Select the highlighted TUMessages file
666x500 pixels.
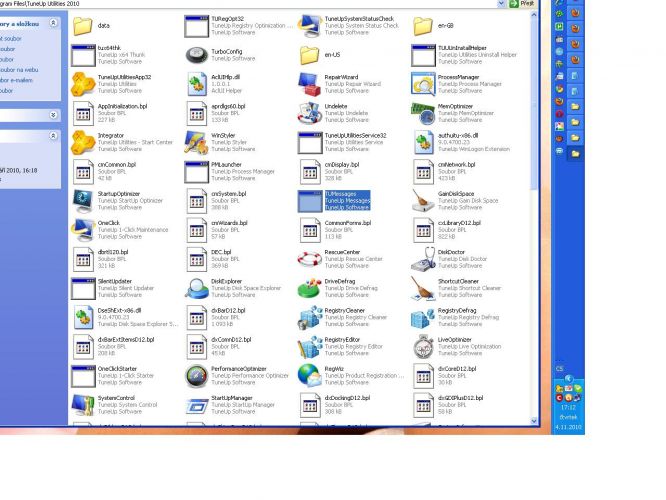coord(334,201)
